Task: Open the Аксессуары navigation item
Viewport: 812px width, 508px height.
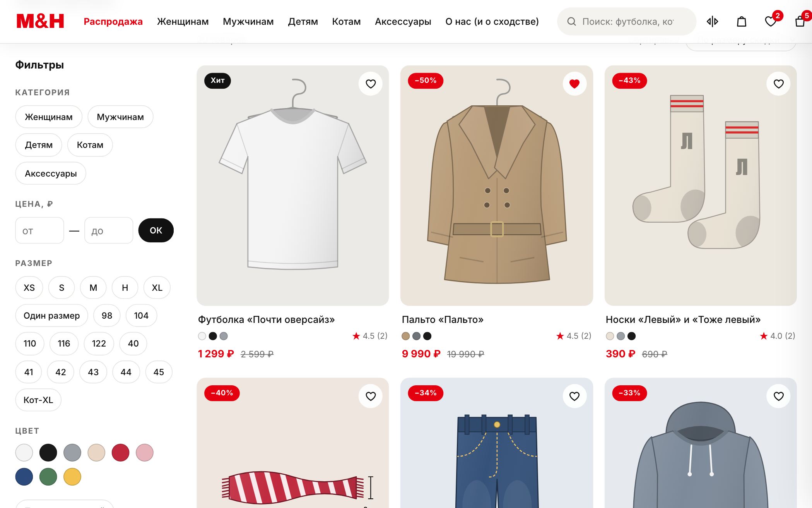Action: [403, 22]
